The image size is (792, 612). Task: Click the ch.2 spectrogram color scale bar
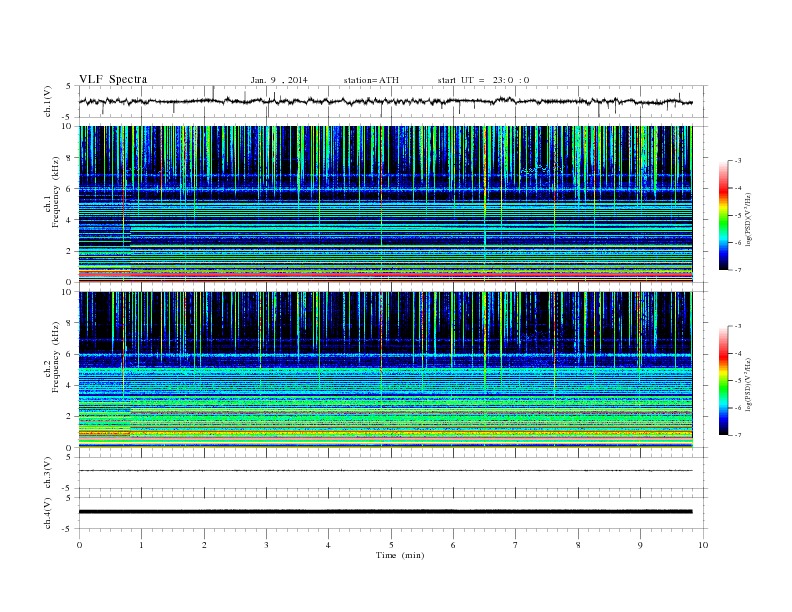pos(723,380)
